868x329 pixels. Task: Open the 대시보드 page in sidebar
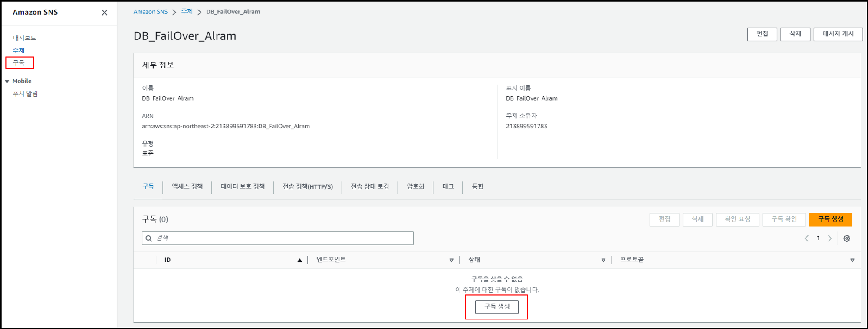click(24, 38)
